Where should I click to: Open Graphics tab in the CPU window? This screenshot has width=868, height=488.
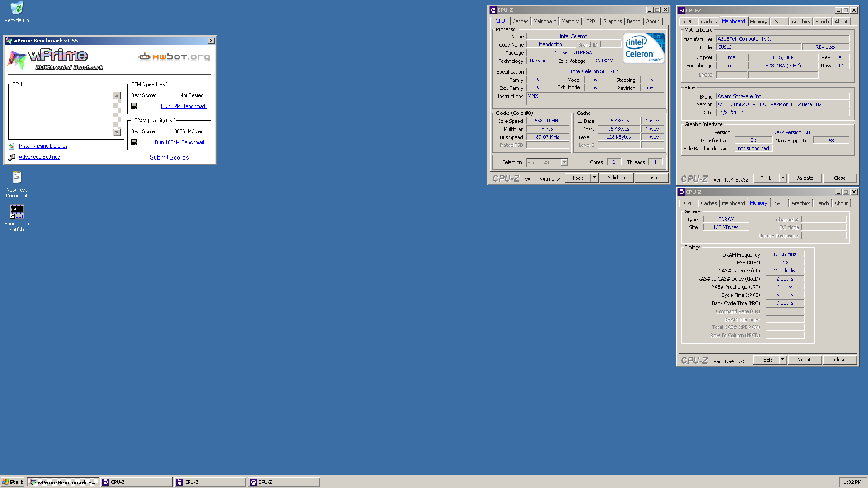(x=613, y=21)
